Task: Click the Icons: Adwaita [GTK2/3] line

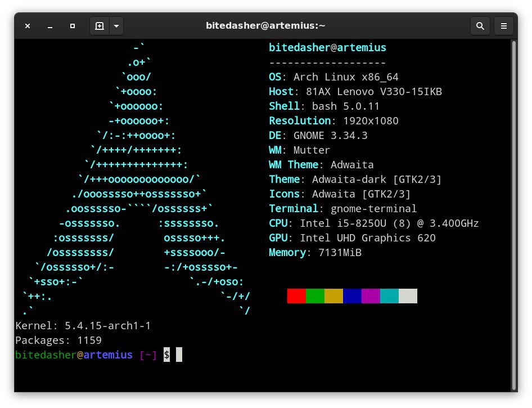Action: [340, 194]
